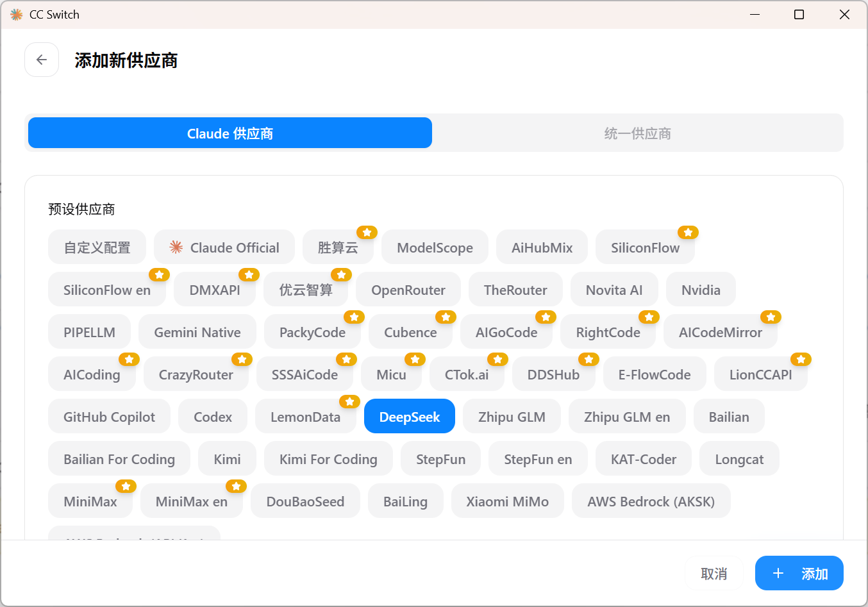The height and width of the screenshot is (607, 868).
Task: Select the Kimi For Coding preset
Action: coord(328,459)
